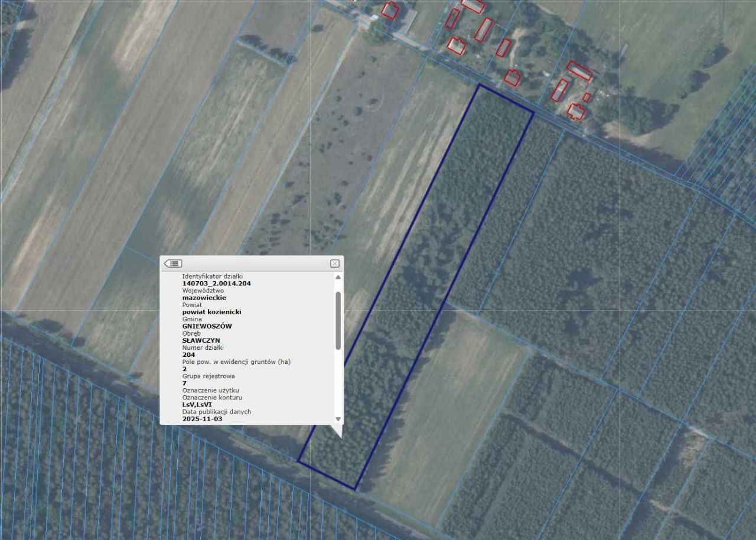Select the precinct name 'SŁAWCZYN'

tap(201, 340)
